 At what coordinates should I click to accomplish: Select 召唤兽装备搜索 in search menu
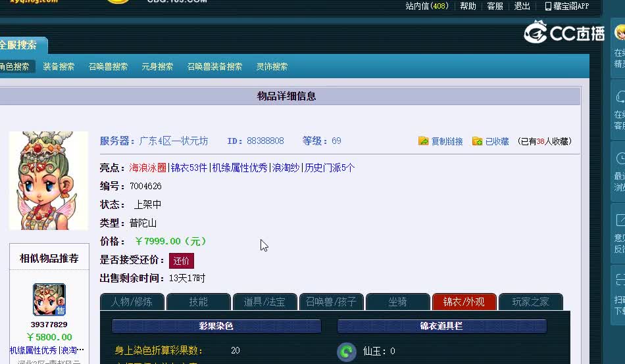click(x=214, y=66)
